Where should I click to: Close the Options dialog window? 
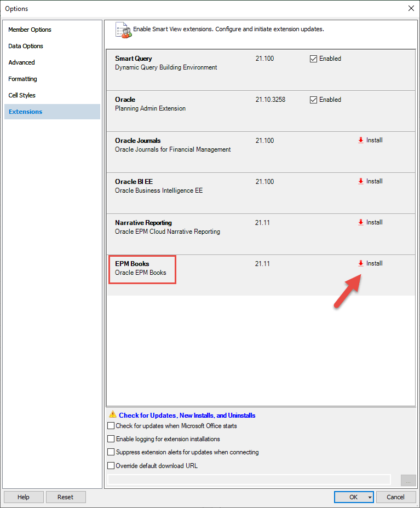(411, 8)
